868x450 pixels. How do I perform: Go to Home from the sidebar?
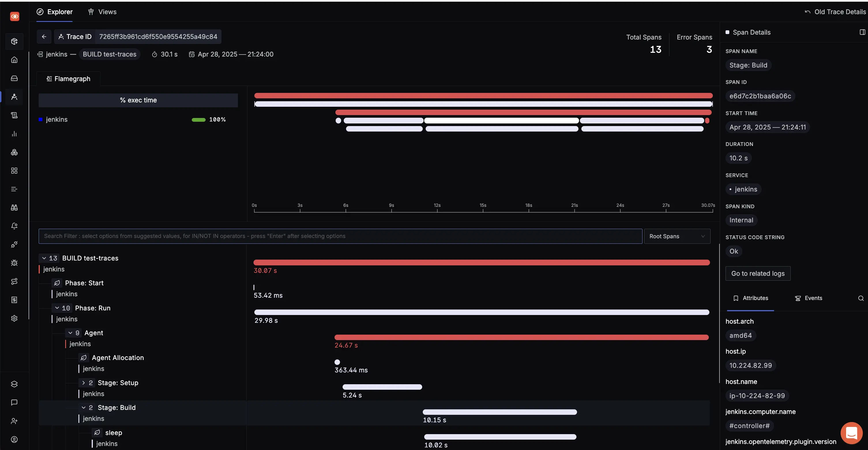tap(14, 60)
